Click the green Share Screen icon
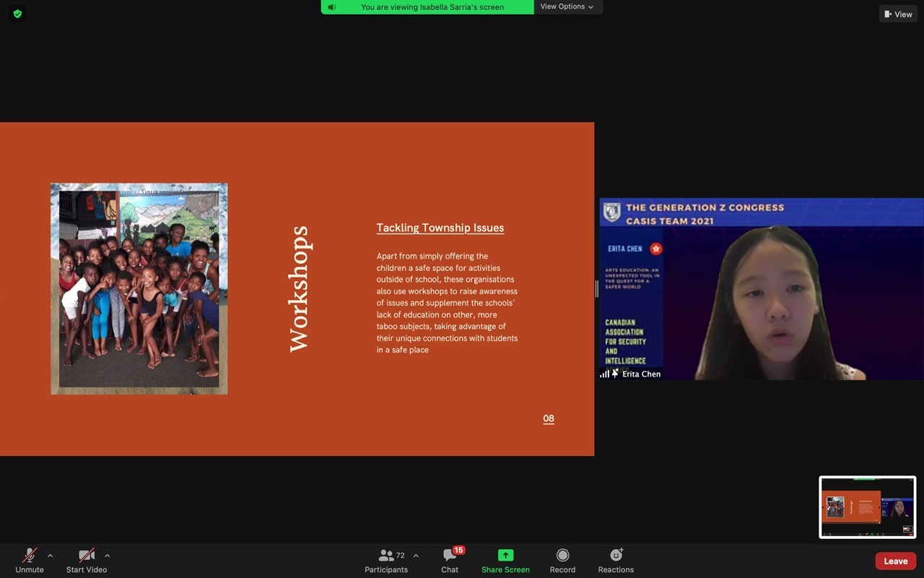The height and width of the screenshot is (578, 924). (505, 556)
